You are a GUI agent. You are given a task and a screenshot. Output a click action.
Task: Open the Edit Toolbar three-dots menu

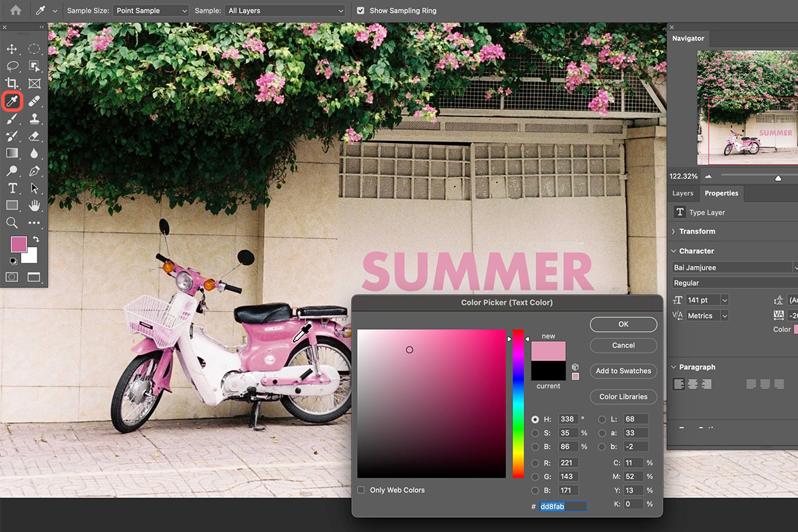tap(34, 223)
